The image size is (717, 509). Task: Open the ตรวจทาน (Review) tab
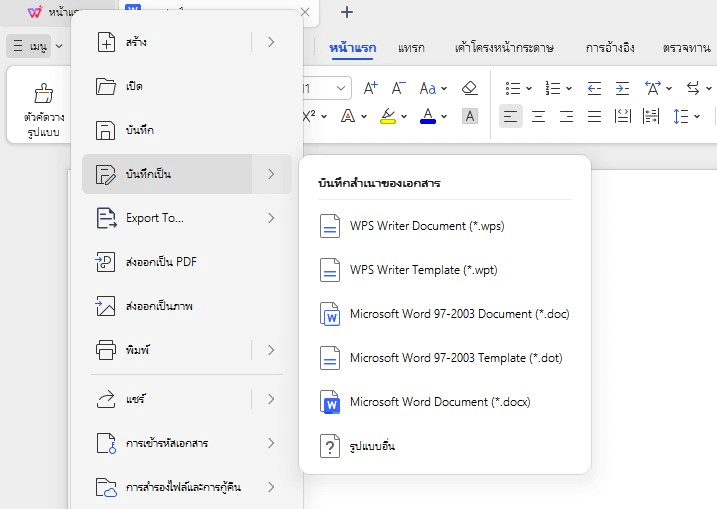[687, 48]
